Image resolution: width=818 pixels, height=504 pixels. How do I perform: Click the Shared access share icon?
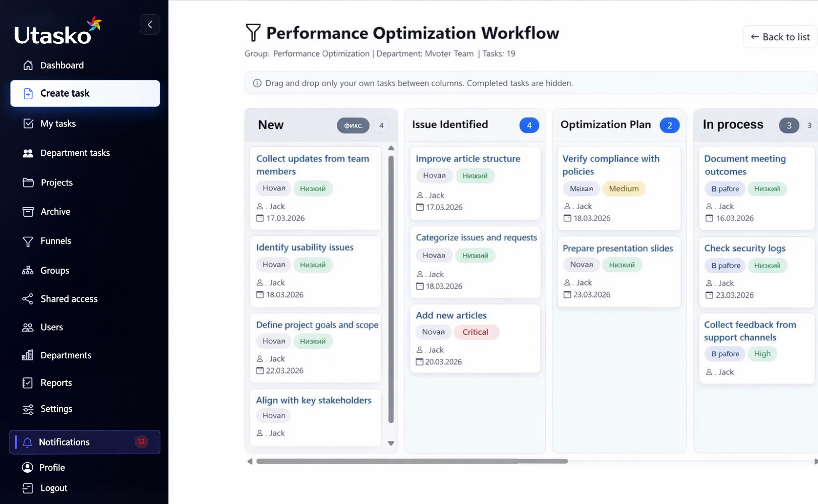click(x=28, y=299)
